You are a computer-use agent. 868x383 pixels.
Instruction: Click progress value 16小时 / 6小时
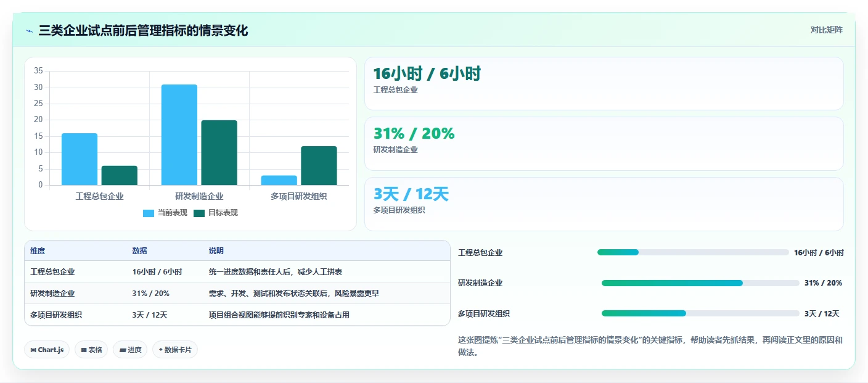[x=819, y=253]
